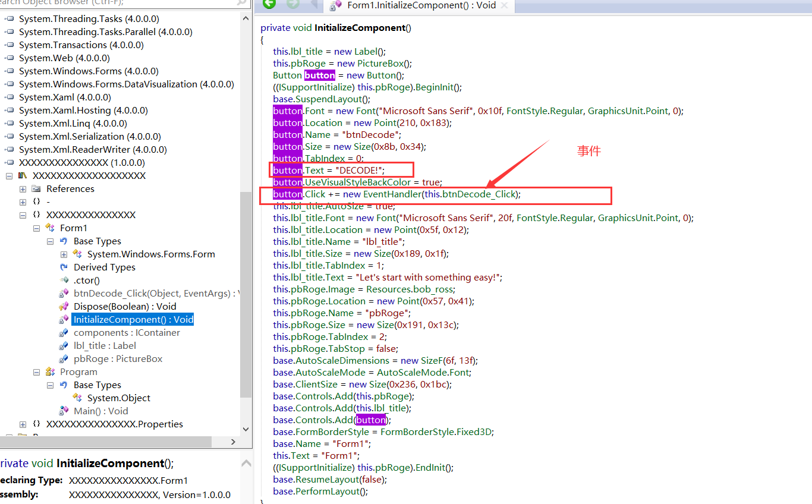This screenshot has height=504, width=812.
Task: Click the System.Transactions assembly icon
Action: tap(9, 45)
